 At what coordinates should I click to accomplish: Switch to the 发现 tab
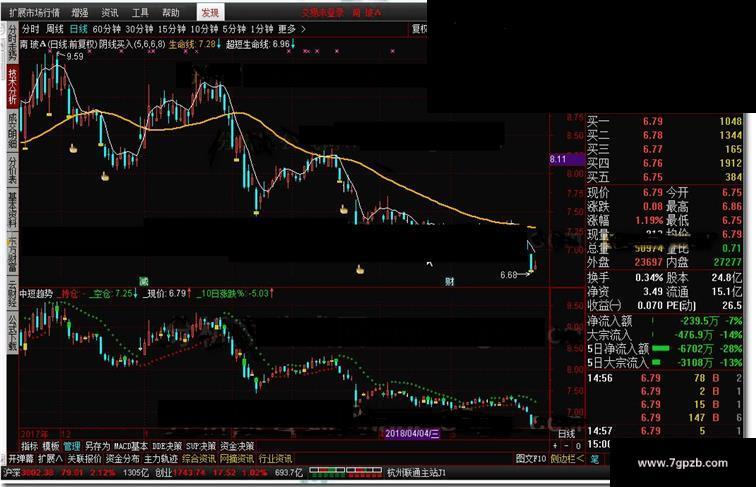click(210, 13)
